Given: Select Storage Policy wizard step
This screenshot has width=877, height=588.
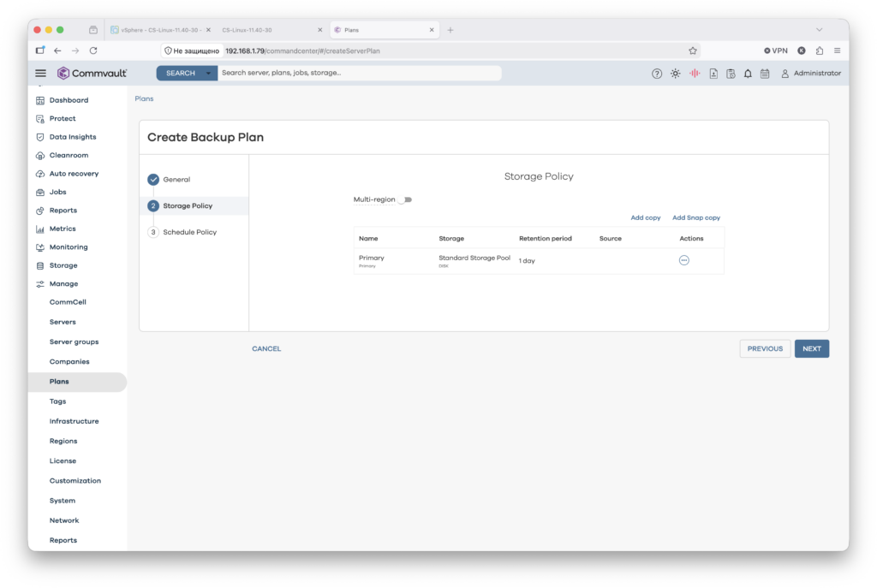Looking at the screenshot, I should pyautogui.click(x=194, y=206).
